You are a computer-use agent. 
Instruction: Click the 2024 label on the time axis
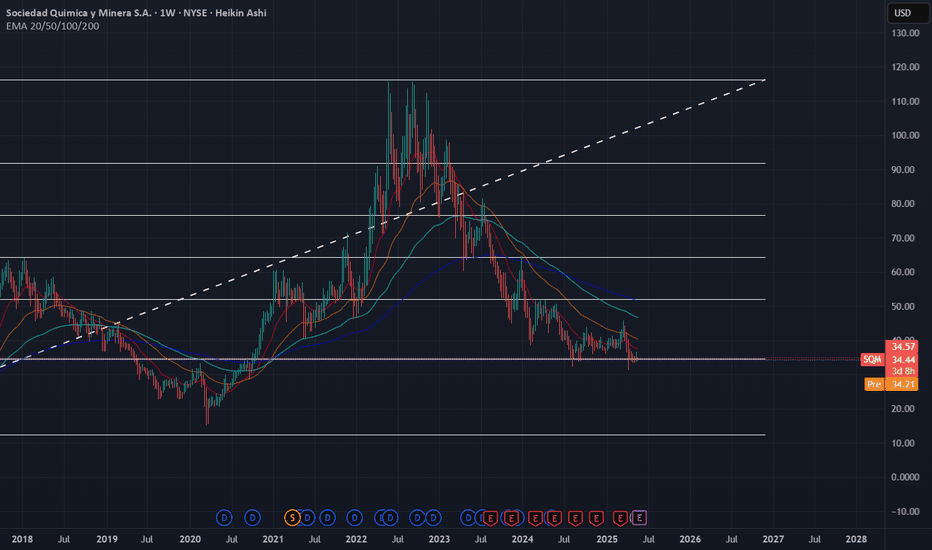pyautogui.click(x=522, y=539)
